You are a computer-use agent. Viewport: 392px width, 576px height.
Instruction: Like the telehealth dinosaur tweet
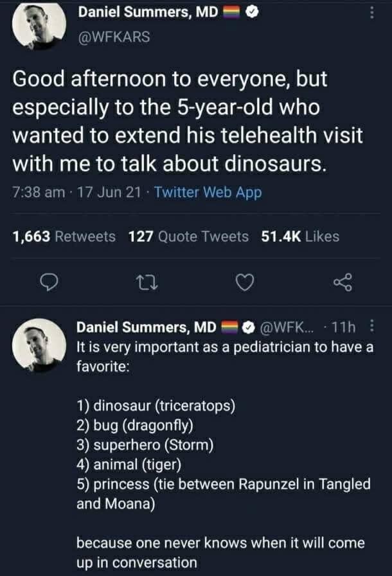tap(245, 282)
